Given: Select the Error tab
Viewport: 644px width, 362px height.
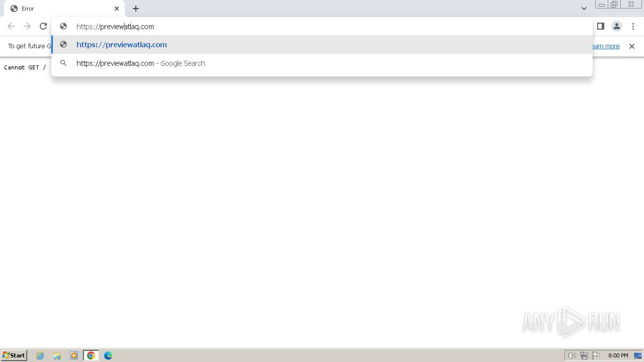Looking at the screenshot, I should pos(64,9).
